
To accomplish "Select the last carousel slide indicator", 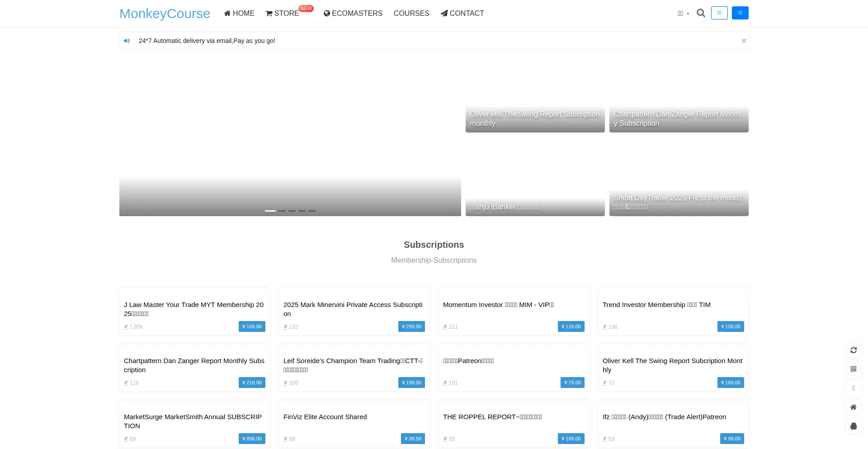I will pos(312,211).
